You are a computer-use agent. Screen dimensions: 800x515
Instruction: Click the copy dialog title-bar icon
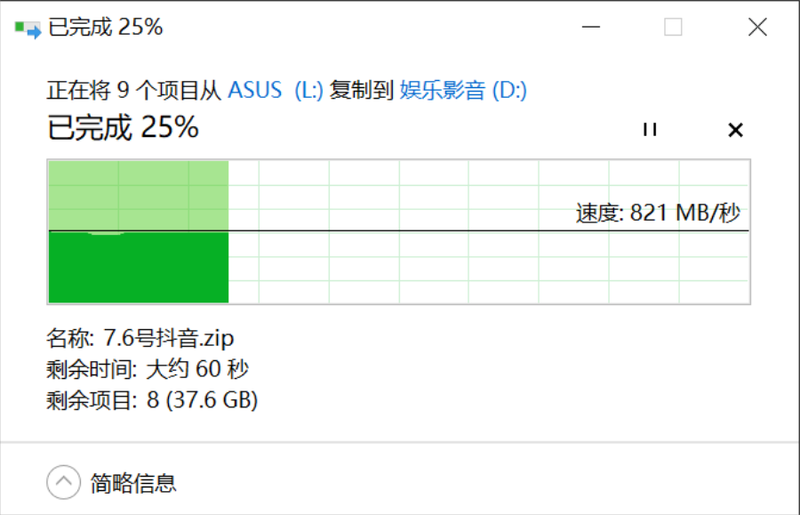point(28,29)
